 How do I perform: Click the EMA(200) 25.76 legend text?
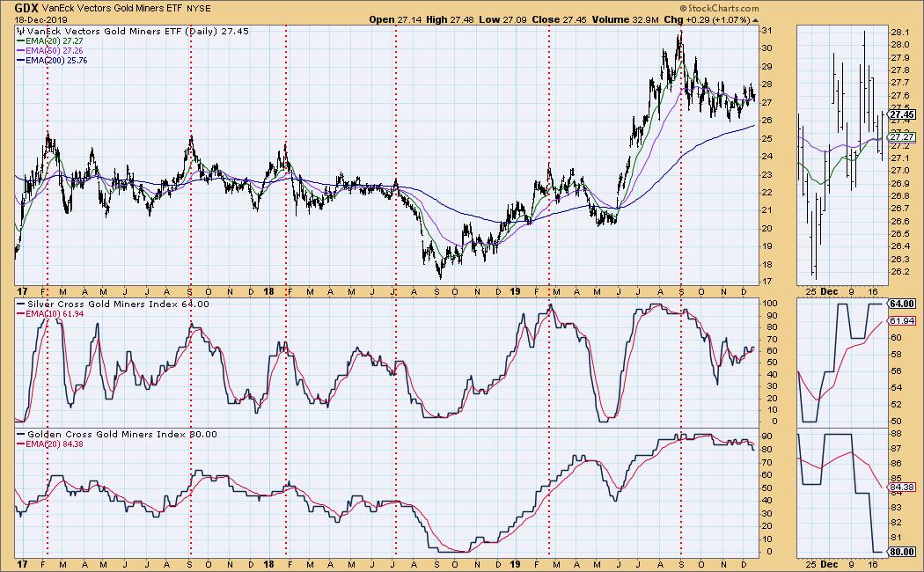[x=56, y=60]
